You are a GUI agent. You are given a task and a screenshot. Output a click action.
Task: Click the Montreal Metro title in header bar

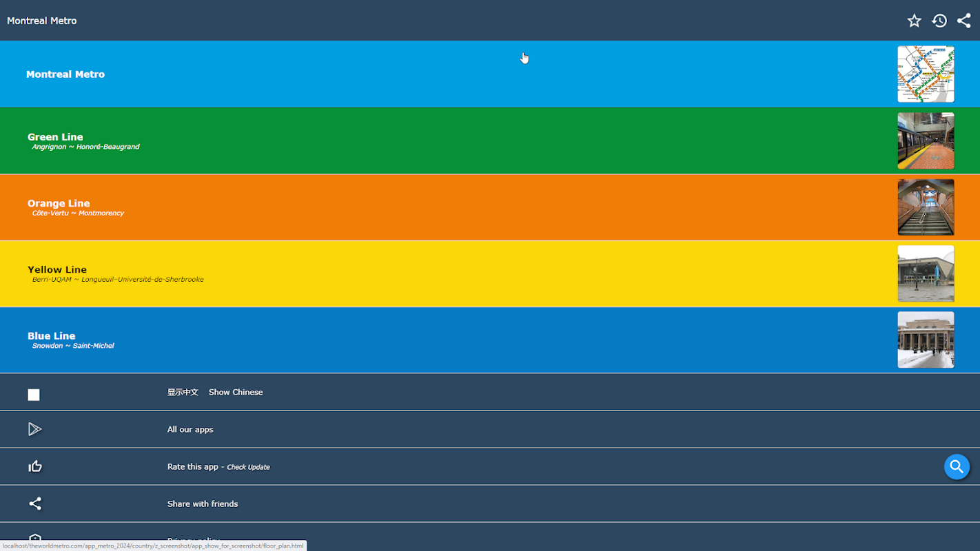tap(42, 21)
